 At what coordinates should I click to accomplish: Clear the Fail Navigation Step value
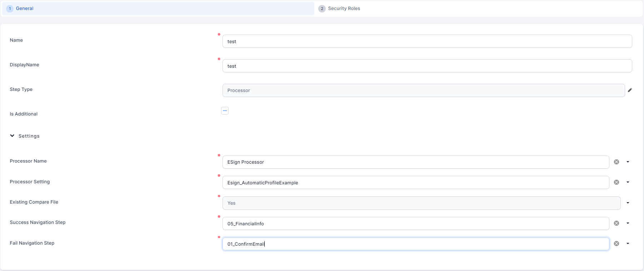click(x=616, y=244)
